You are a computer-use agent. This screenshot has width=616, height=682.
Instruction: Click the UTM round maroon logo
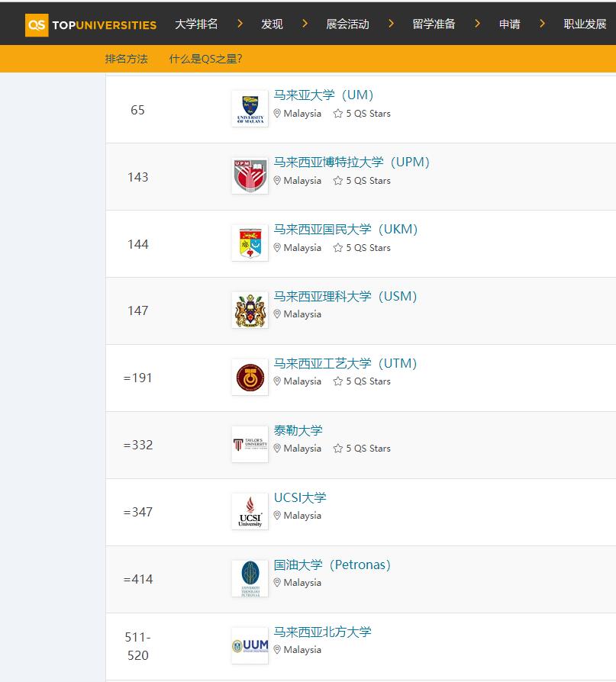(x=250, y=377)
